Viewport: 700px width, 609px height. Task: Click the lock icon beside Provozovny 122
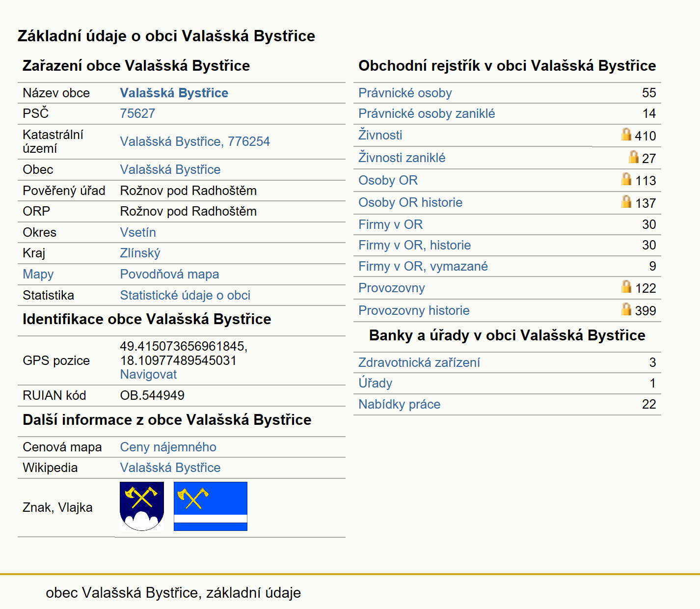tap(626, 286)
